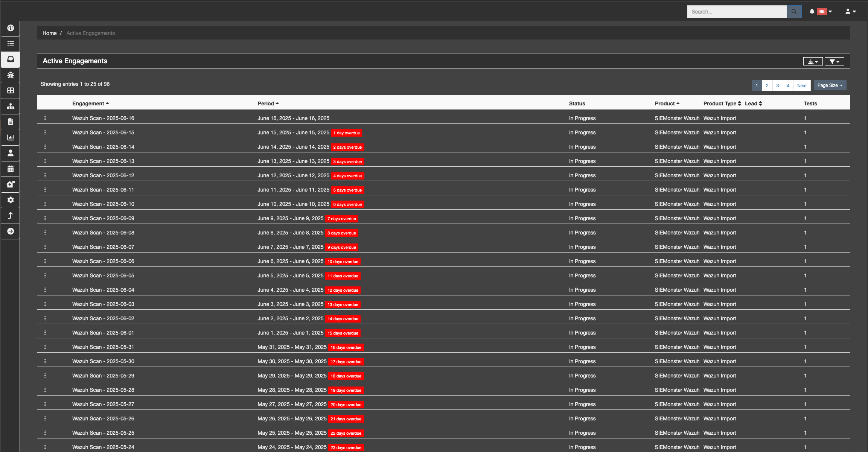This screenshot has height=452, width=868.
Task: Expand the download export dropdown
Action: (813, 61)
